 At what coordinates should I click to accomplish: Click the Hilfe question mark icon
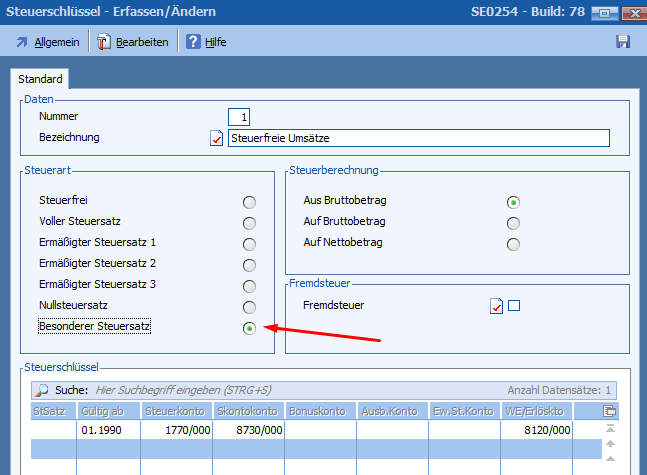tap(193, 42)
